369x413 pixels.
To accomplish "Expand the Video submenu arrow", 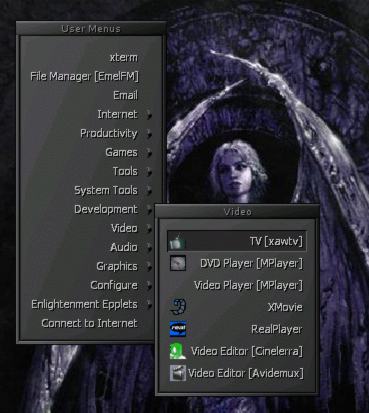I will [x=149, y=229].
